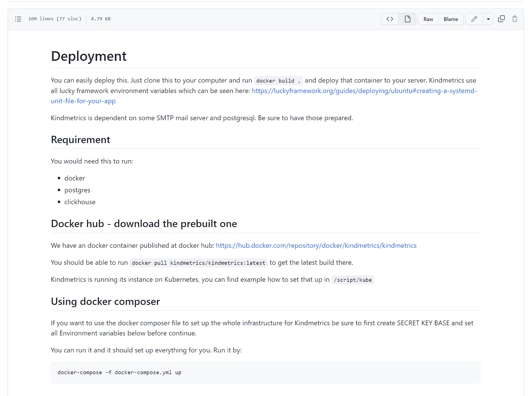Viewport: 532px width, 396px height.
Task: Open the file outline icon
Action: point(18,19)
